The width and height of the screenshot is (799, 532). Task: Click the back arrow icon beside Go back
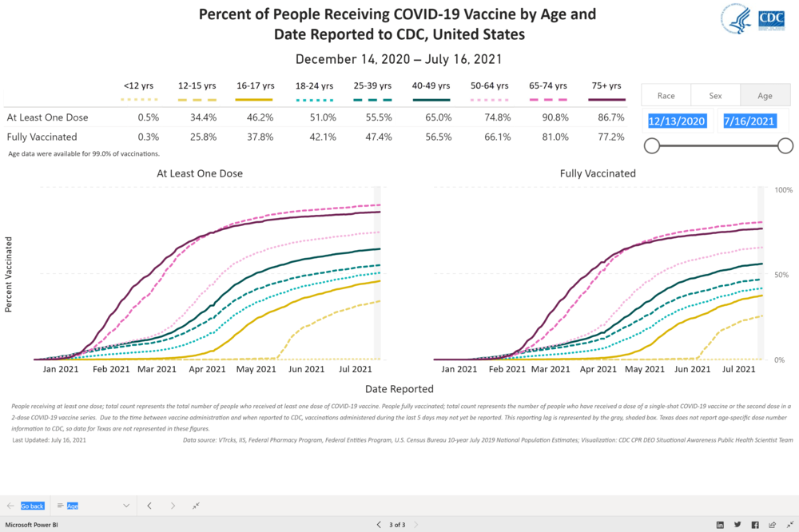coord(10,506)
